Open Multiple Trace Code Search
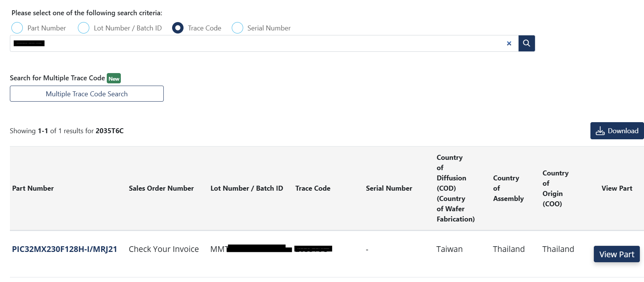This screenshot has width=644, height=282. (x=87, y=94)
